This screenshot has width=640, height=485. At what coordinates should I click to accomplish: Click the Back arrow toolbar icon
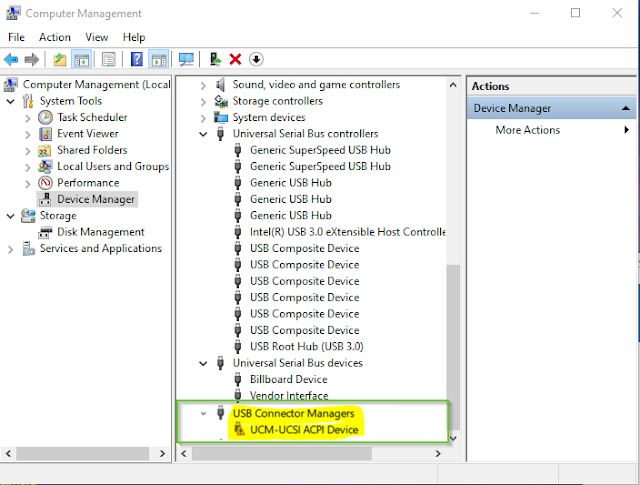point(11,60)
